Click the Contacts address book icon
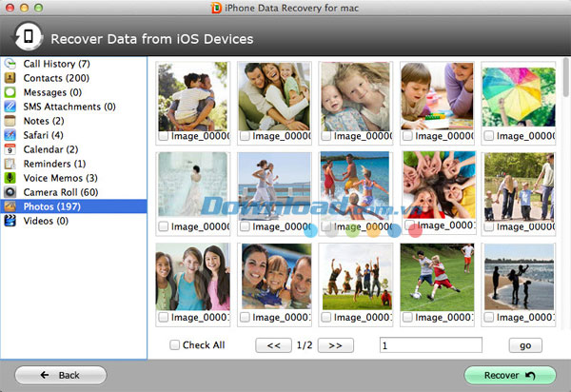The image size is (571, 392). tap(10, 78)
